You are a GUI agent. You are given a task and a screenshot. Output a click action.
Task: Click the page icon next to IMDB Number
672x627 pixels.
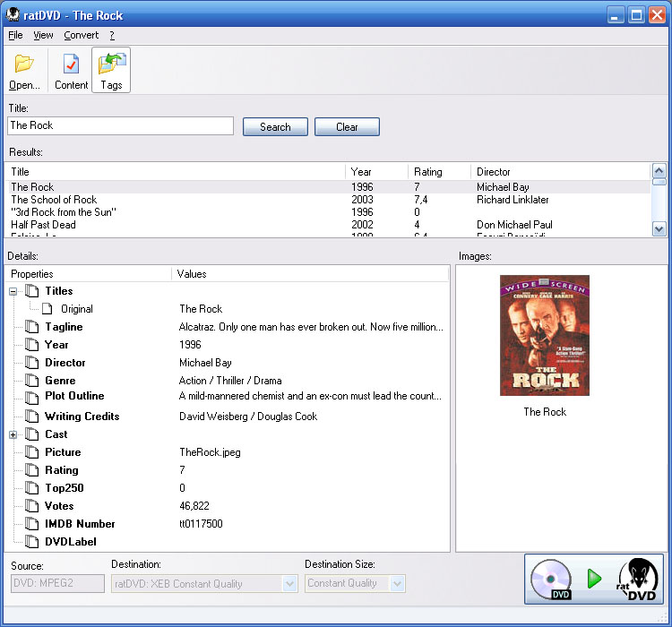pos(32,524)
